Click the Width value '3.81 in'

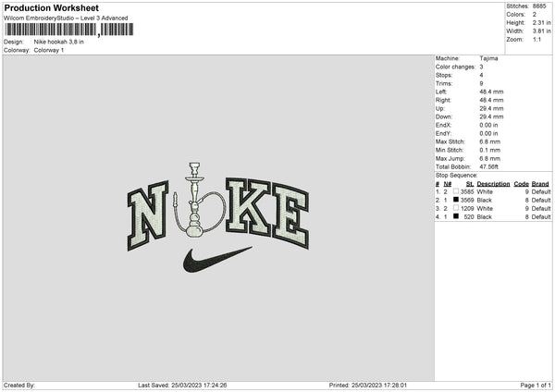pyautogui.click(x=541, y=31)
